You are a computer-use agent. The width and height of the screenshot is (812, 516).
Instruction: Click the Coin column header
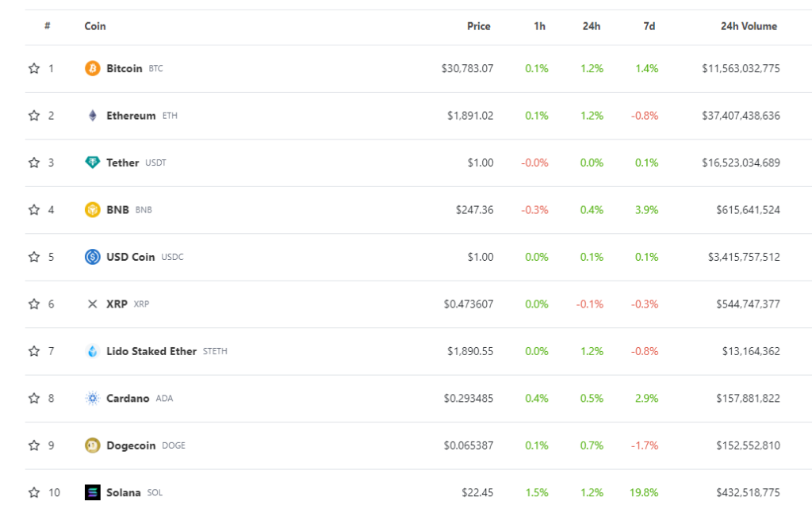click(95, 26)
